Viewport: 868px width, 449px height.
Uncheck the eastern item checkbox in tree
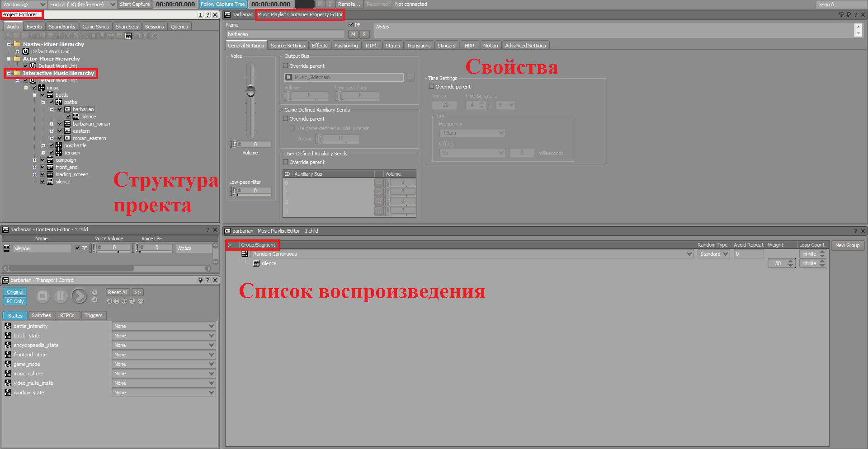coord(60,131)
